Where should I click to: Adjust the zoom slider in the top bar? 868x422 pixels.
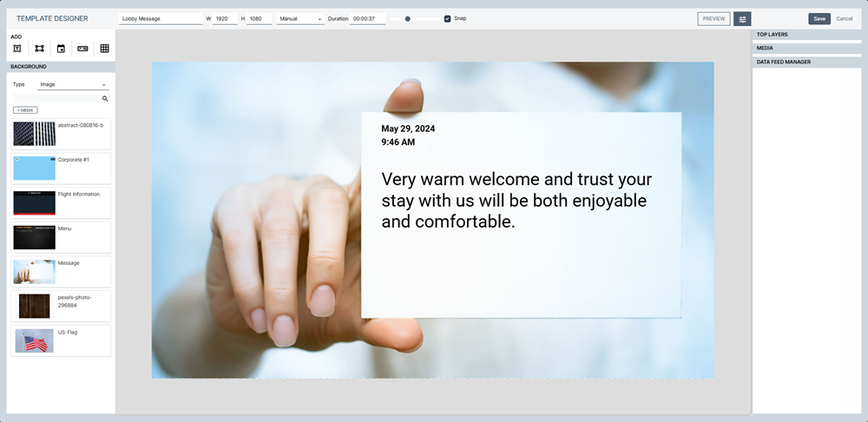pos(416,19)
